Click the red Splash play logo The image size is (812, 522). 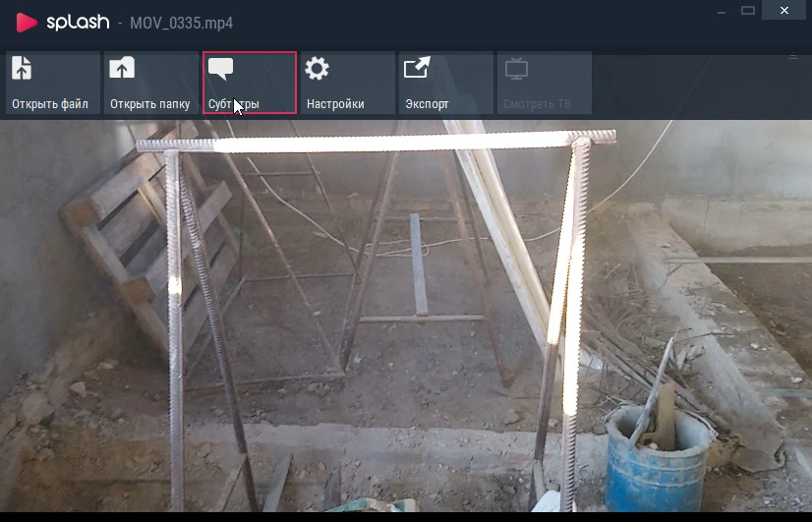click(27, 23)
